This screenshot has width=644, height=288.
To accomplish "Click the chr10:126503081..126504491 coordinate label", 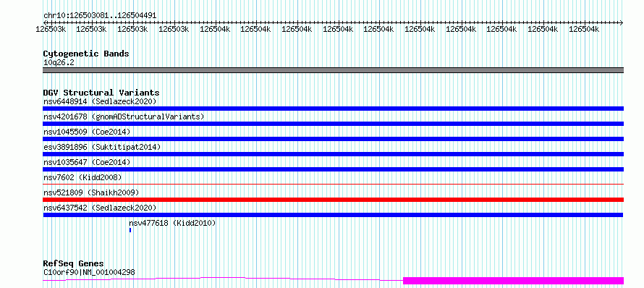I will pos(100,16).
